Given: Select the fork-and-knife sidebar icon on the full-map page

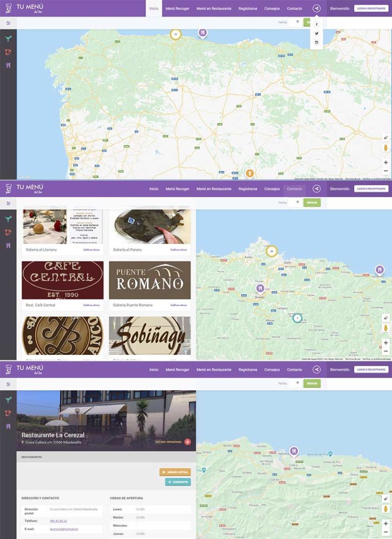Looking at the screenshot, I should pos(8,65).
